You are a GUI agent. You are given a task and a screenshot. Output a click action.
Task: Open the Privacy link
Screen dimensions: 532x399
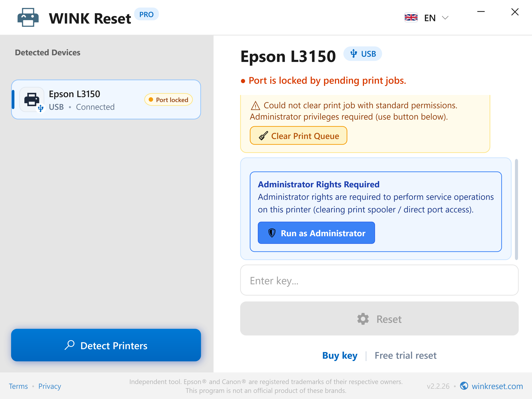(50, 386)
